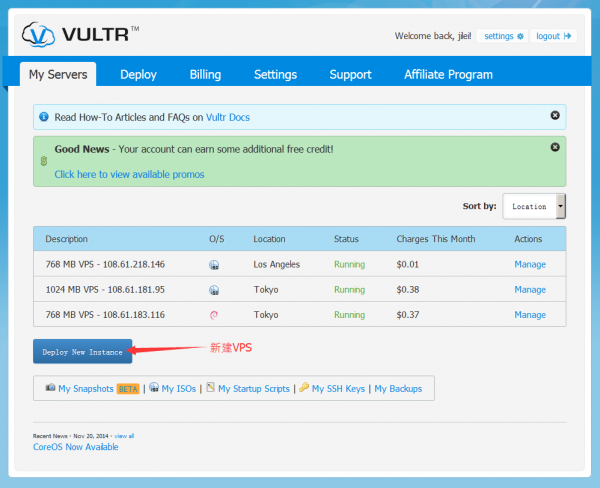Open My Startup Scripts link

tap(254, 388)
